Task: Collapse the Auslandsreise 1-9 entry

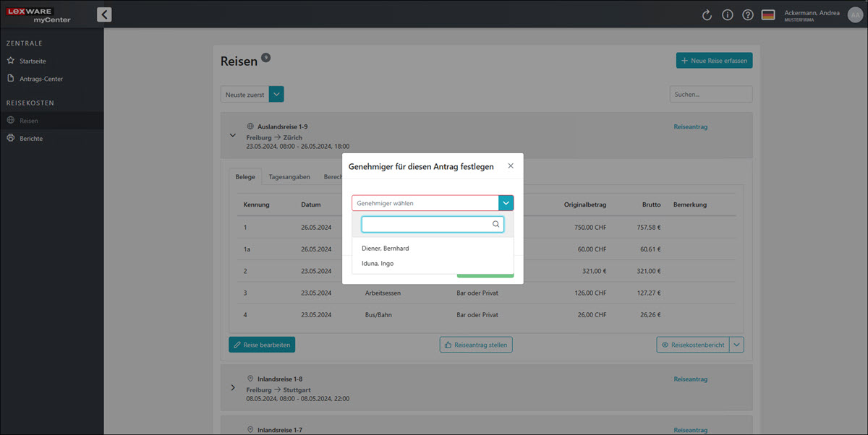Action: [233, 135]
